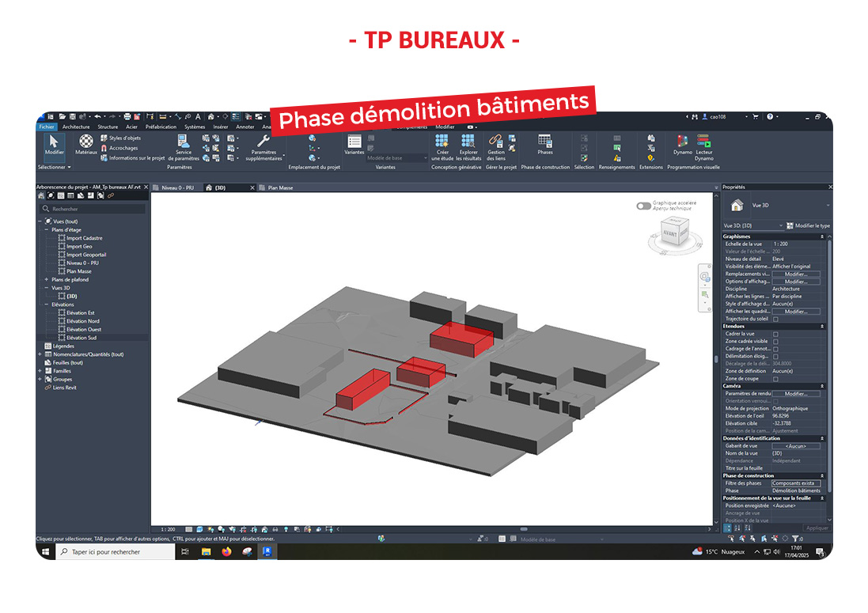
Task: Check Trajectoire du soleil checkbox
Action: [x=775, y=320]
